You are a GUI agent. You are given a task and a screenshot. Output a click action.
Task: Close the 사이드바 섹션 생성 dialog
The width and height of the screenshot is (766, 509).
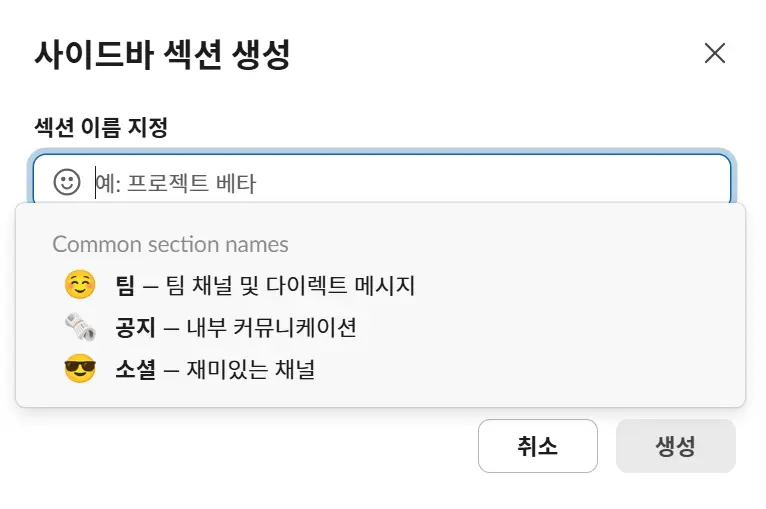click(x=714, y=53)
